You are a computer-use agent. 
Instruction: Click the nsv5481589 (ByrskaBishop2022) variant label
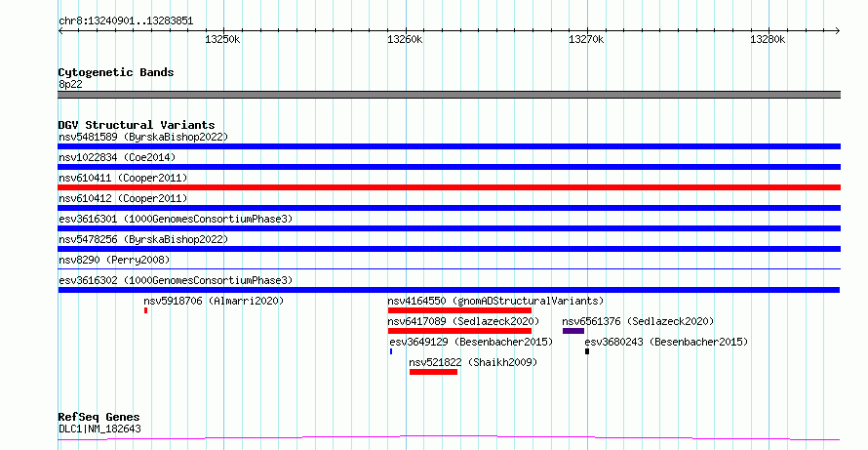click(x=143, y=137)
